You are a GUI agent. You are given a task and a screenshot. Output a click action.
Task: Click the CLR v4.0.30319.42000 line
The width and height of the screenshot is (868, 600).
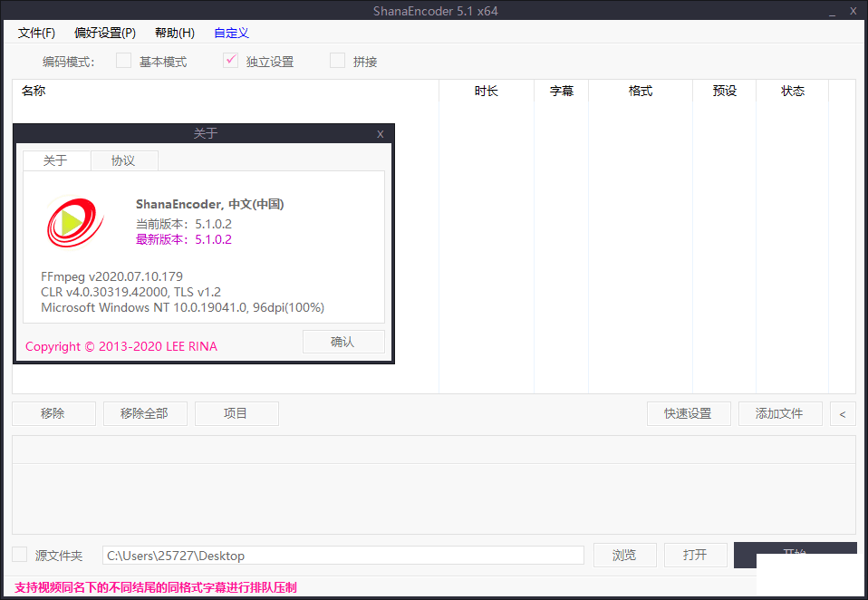coord(130,292)
